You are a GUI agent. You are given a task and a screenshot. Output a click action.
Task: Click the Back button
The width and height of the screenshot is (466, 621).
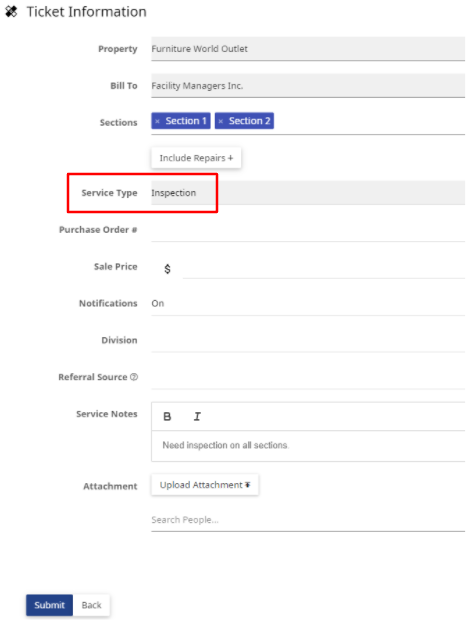coord(91,605)
